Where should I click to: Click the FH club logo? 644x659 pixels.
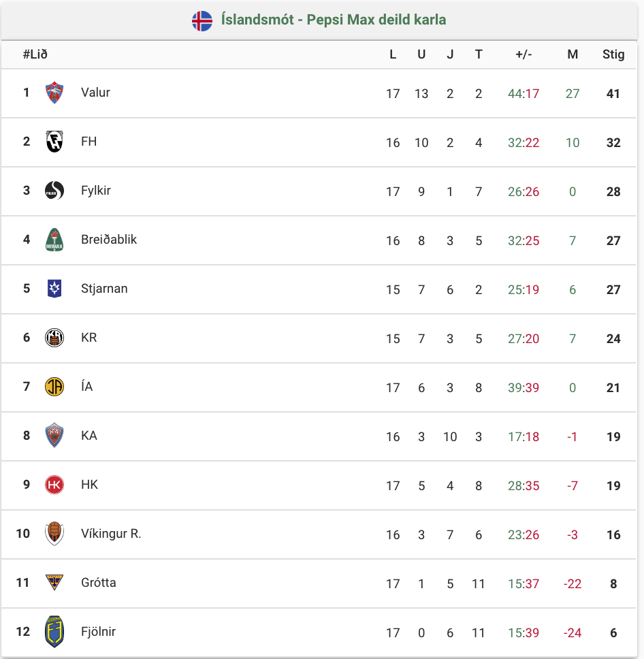tap(54, 142)
